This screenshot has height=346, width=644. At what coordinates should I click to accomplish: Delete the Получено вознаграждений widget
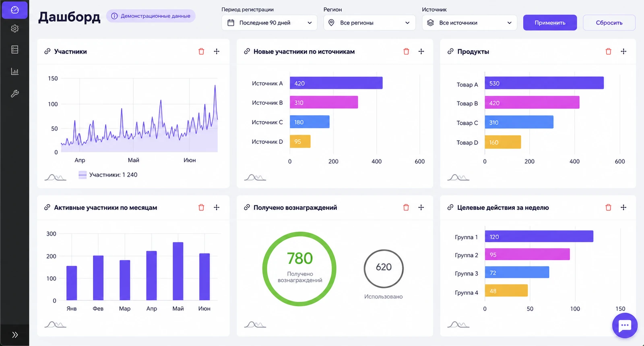click(x=406, y=207)
